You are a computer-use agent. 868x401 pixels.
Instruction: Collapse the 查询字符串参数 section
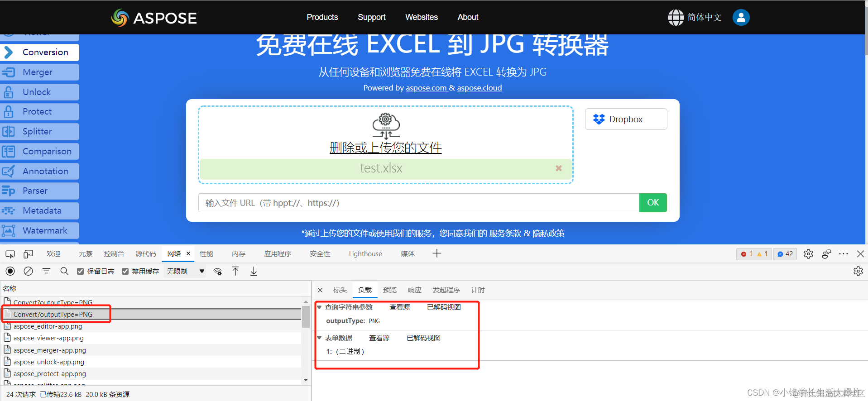click(319, 307)
